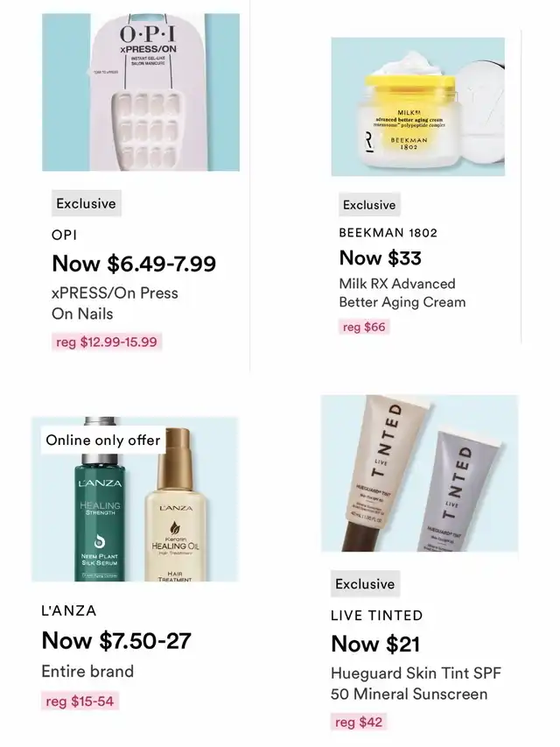Click the Now $33 price
The width and height of the screenshot is (560, 747).
pyautogui.click(x=381, y=257)
